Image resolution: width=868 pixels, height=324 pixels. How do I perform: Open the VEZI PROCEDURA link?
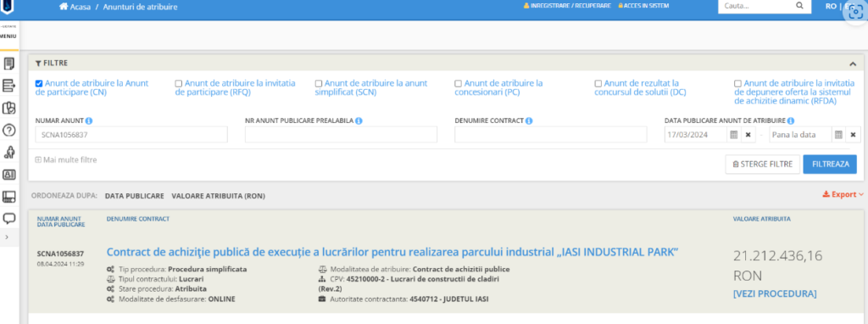point(775,293)
